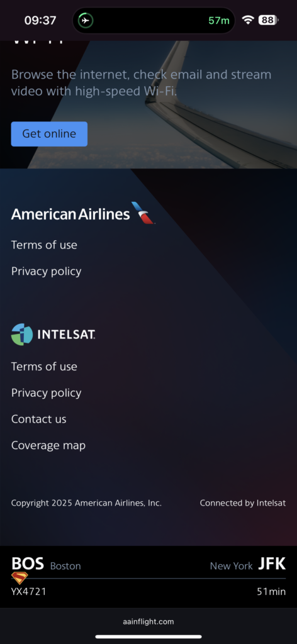This screenshot has width=297, height=644.
Task: Tap the Connected by Intelsat text
Action: pyautogui.click(x=243, y=502)
